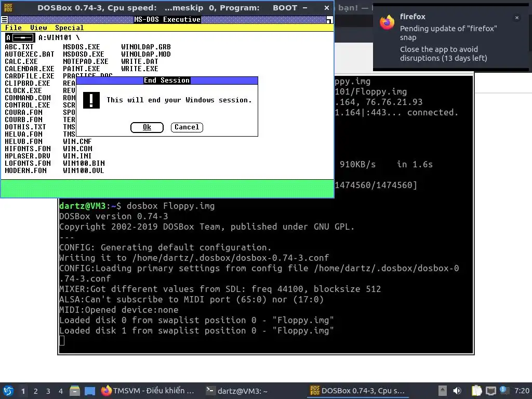Viewport: 532px width, 399px height.
Task: Click the removable media eject tray icon
Action: (443, 391)
